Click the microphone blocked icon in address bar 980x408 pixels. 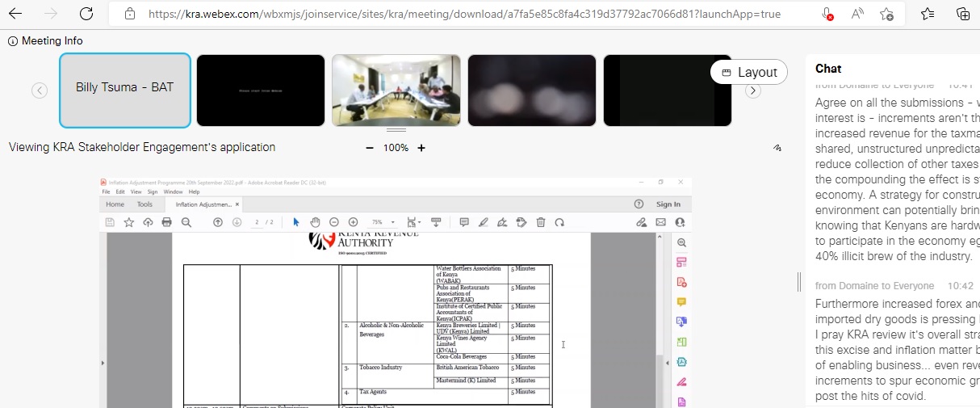(827, 14)
